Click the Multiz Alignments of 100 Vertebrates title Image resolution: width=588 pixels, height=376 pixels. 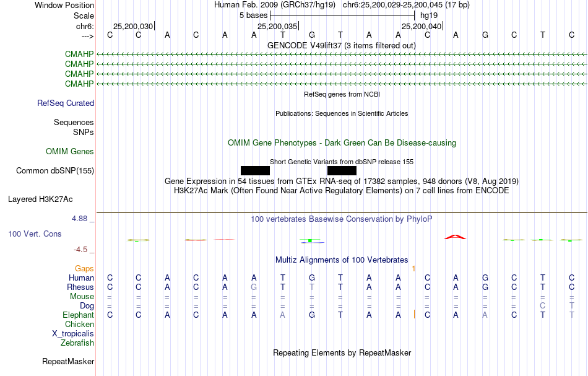[342, 260]
